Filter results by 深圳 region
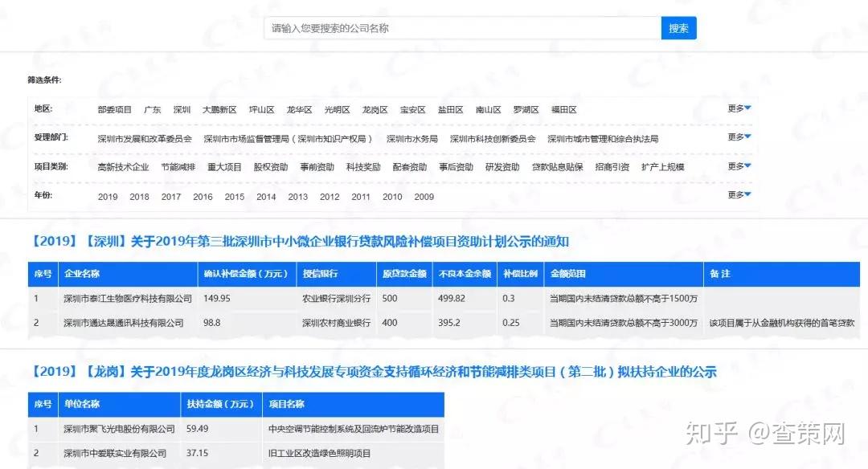The height and width of the screenshot is (469, 868). (182, 109)
